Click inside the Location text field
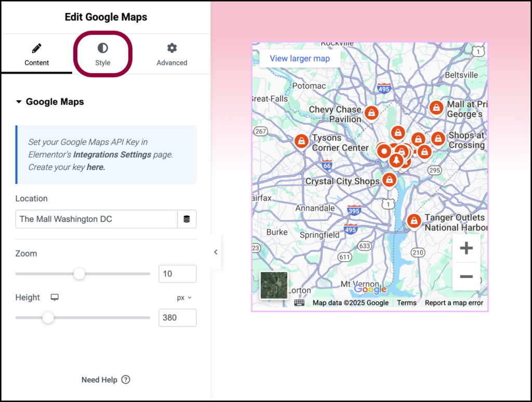This screenshot has height=402, width=532. click(x=94, y=219)
